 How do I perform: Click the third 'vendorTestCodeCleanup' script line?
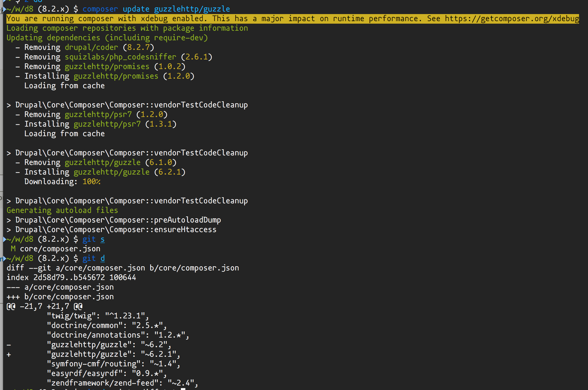point(127,201)
